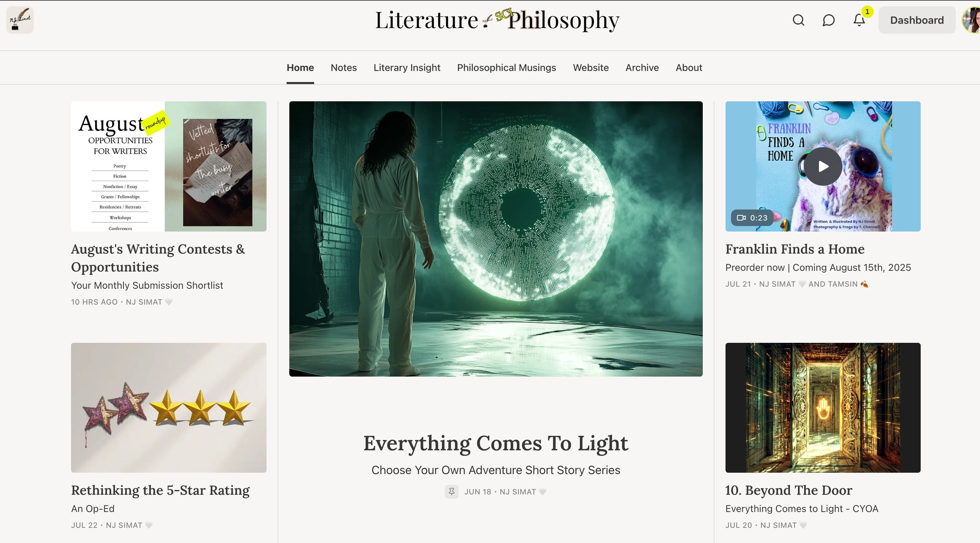Open the search magnifier icon
Image resolution: width=980 pixels, height=543 pixels.
pyautogui.click(x=798, y=20)
